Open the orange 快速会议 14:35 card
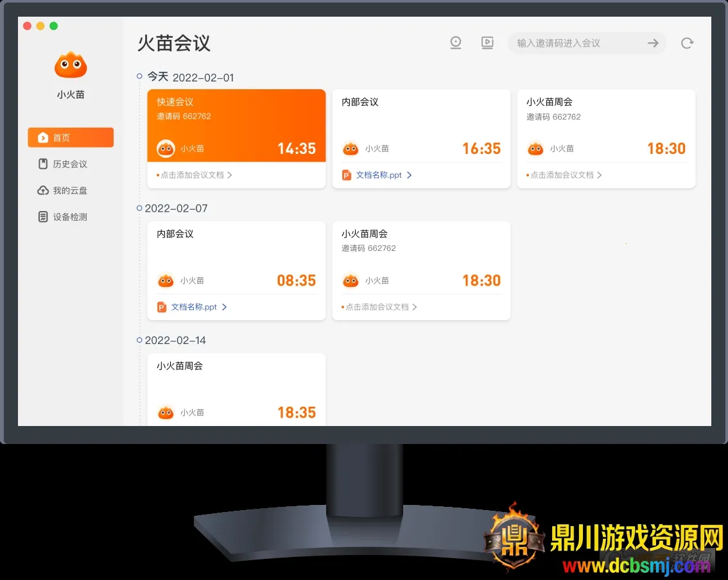The height and width of the screenshot is (580, 728). point(236,125)
